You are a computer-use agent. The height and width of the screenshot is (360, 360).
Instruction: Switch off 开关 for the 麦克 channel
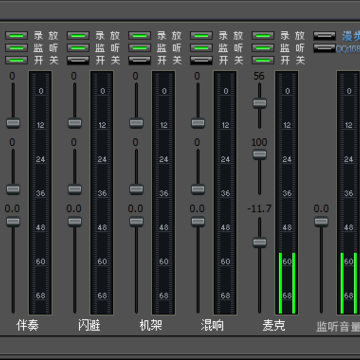point(263,60)
